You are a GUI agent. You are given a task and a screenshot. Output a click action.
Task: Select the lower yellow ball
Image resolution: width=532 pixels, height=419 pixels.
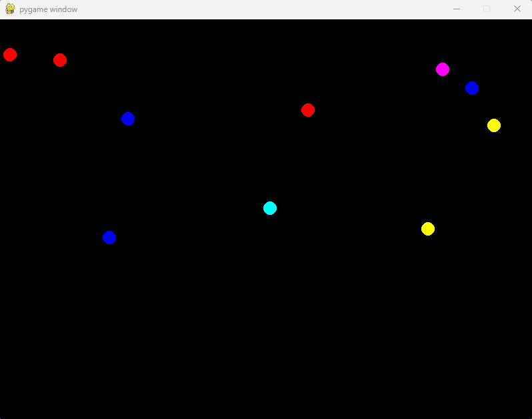click(428, 229)
